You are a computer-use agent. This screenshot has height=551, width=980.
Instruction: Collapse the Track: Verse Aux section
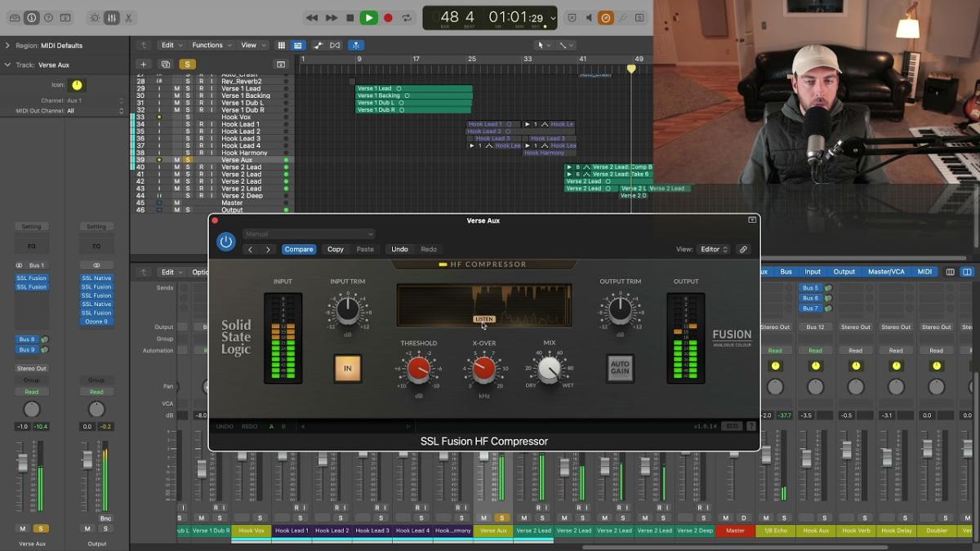click(7, 64)
